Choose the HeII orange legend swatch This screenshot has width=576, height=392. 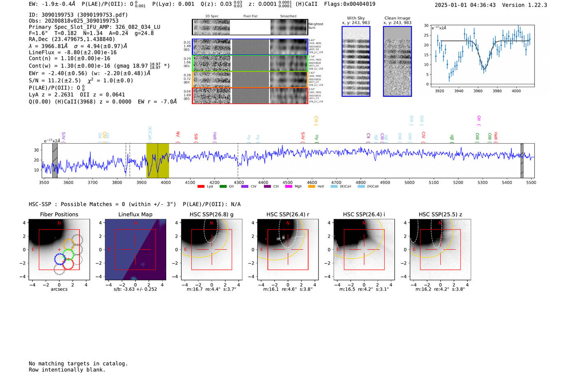click(311, 186)
